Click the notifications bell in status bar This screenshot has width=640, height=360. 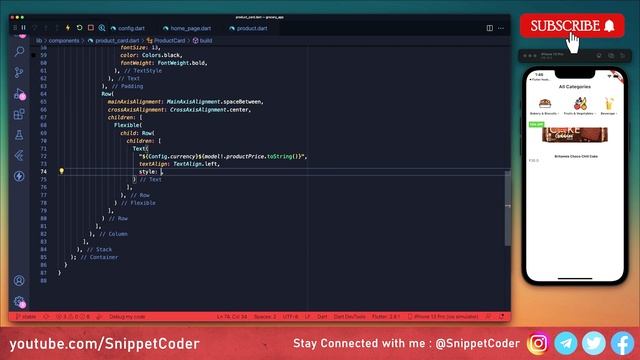click(501, 317)
